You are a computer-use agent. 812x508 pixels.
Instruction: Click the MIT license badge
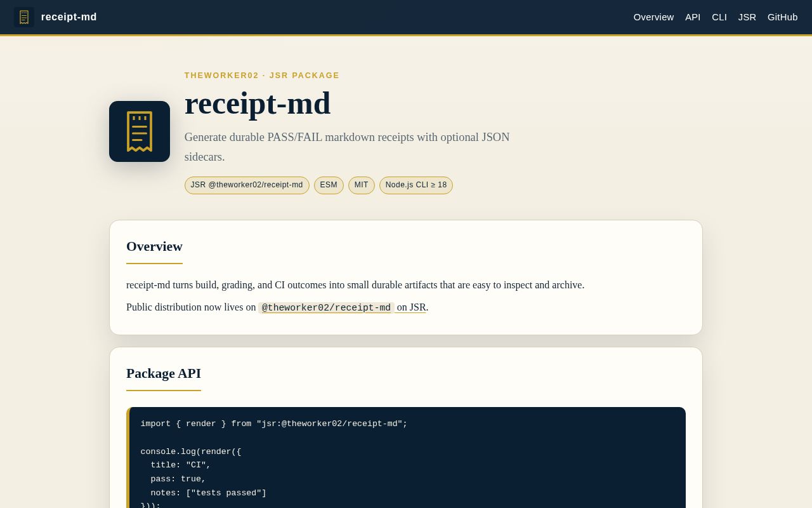pos(362,185)
